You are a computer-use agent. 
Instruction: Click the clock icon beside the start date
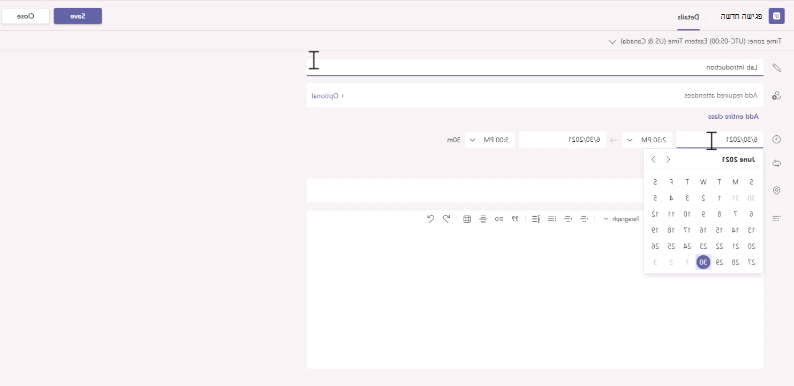click(776, 139)
